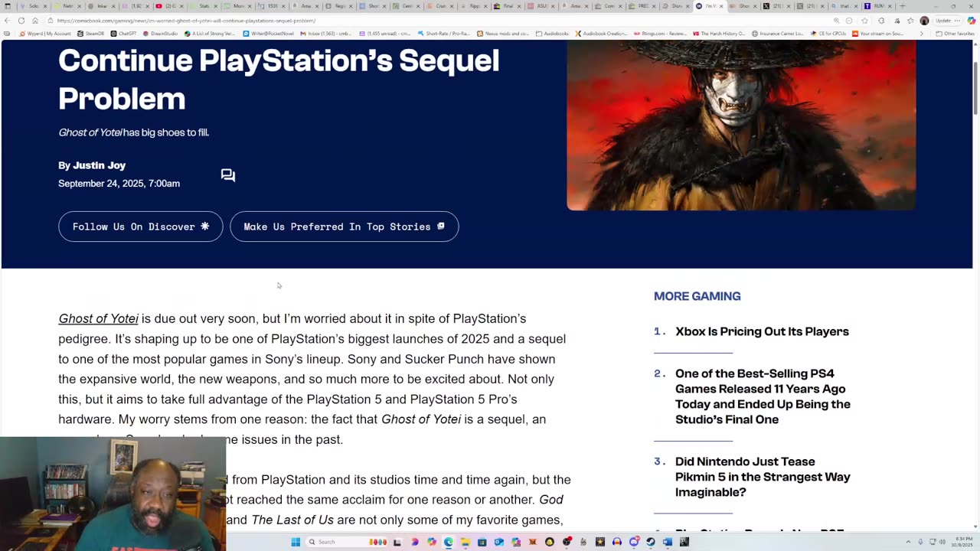Click the page vertical scrollbar thumb
This screenshot has width=980, height=551.
976,88
